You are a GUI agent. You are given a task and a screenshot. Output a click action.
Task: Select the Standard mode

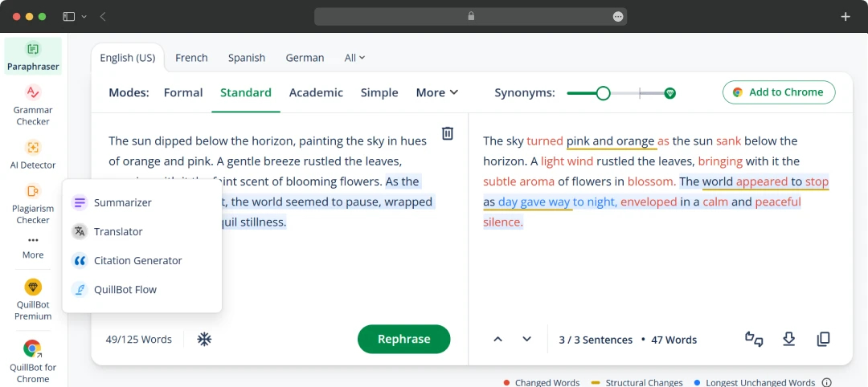[246, 92]
